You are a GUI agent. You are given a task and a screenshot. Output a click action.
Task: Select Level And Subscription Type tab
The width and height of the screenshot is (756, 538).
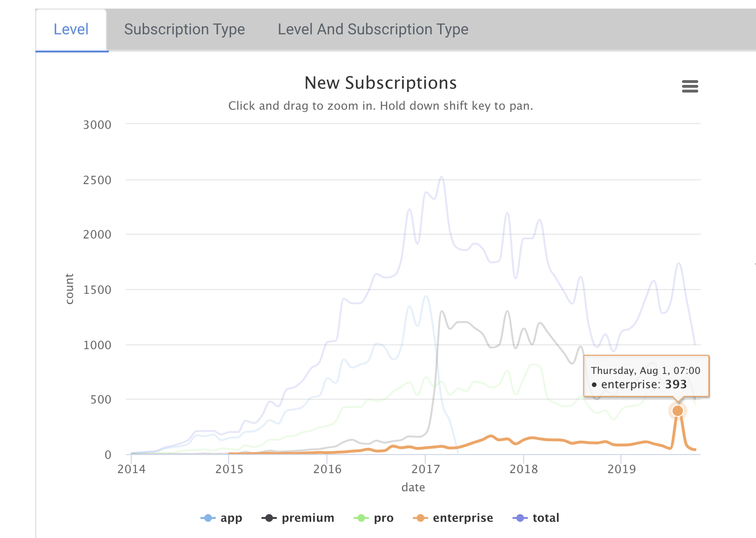[373, 30]
